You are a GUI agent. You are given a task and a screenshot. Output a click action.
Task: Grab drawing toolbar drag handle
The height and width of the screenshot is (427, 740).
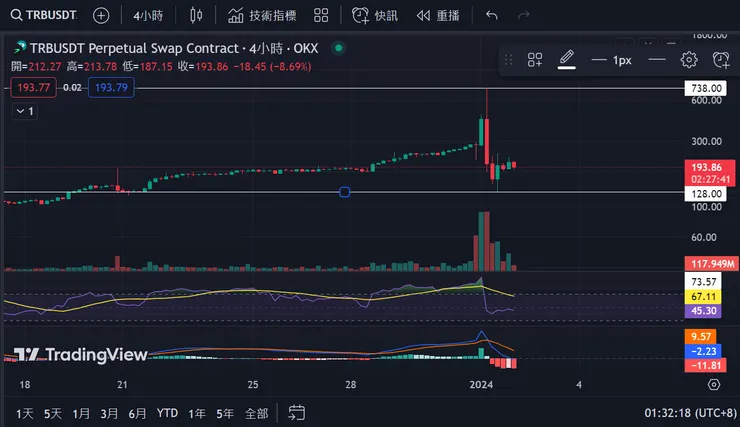[x=508, y=60]
